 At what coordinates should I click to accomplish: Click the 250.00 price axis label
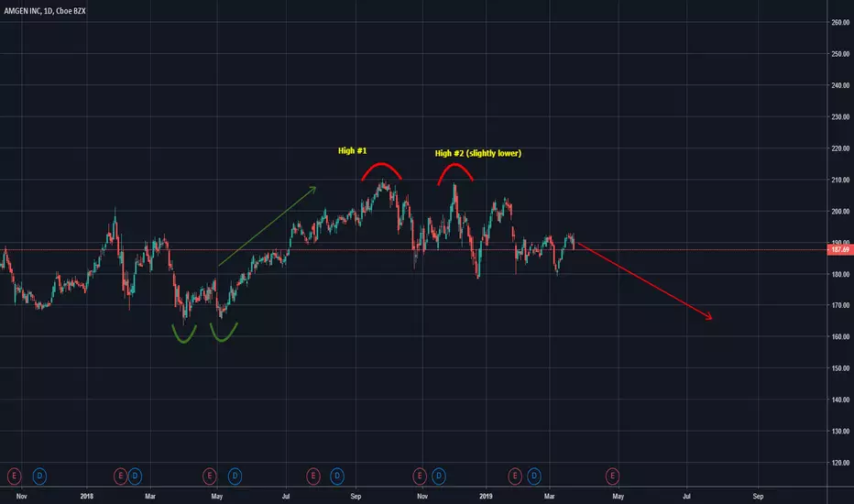click(x=840, y=54)
